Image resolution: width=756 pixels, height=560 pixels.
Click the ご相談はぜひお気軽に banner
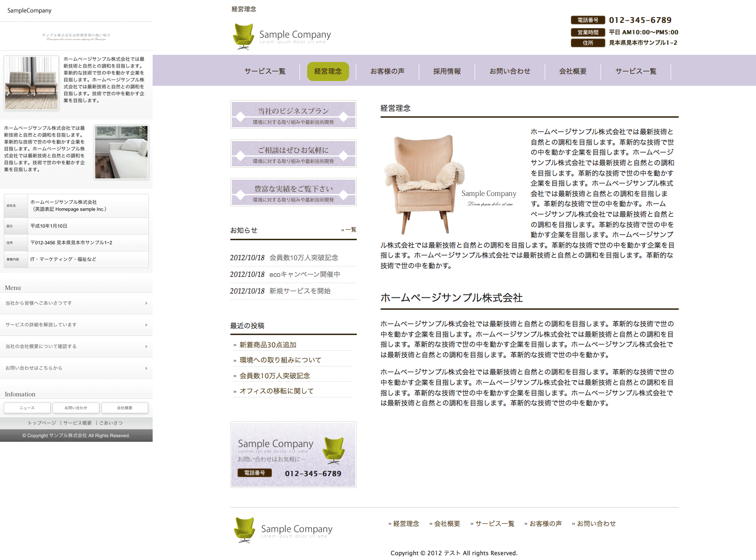coord(293,153)
